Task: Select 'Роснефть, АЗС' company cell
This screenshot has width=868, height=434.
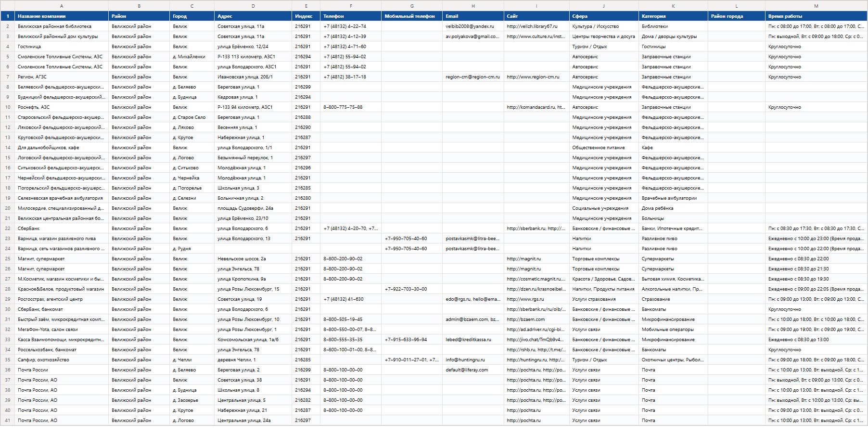Action: (x=62, y=107)
